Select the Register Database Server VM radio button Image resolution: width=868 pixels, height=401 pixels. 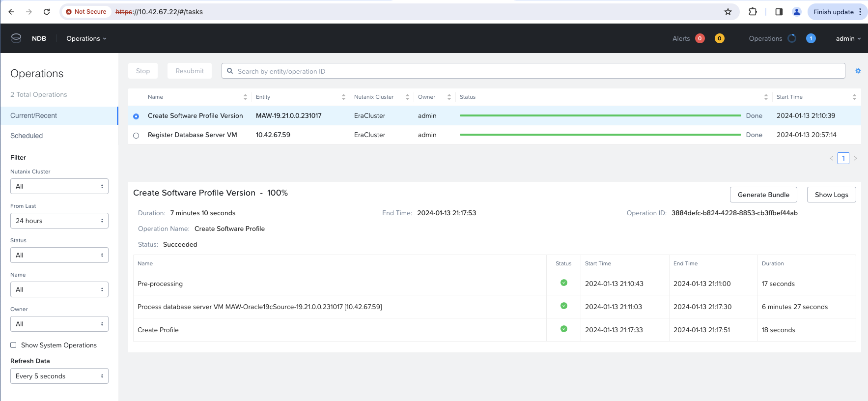point(136,136)
